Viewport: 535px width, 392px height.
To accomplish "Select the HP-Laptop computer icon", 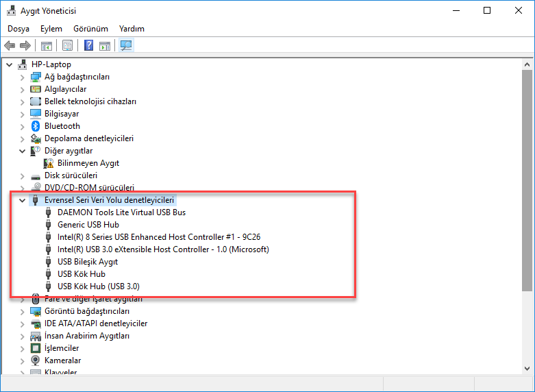I will pos(23,64).
